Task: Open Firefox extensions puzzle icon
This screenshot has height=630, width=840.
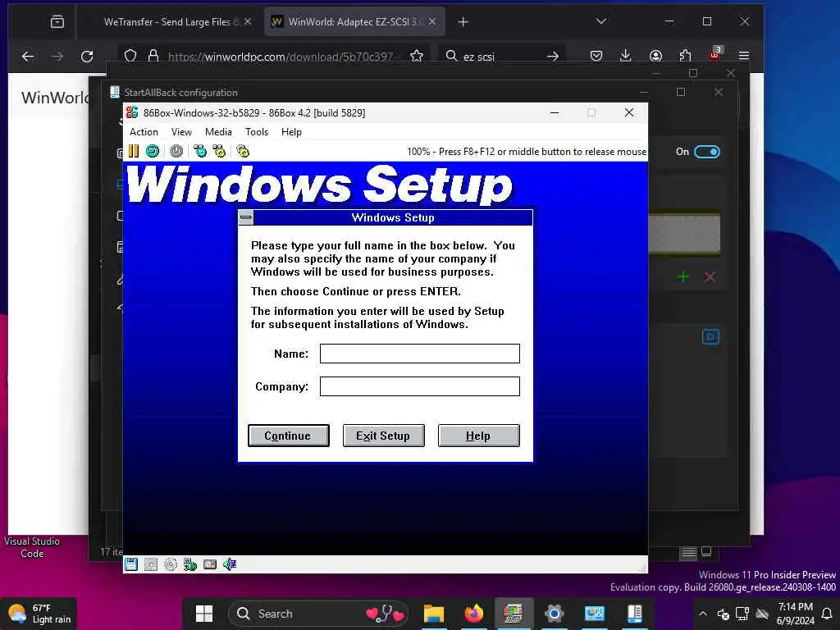Action: pos(685,56)
